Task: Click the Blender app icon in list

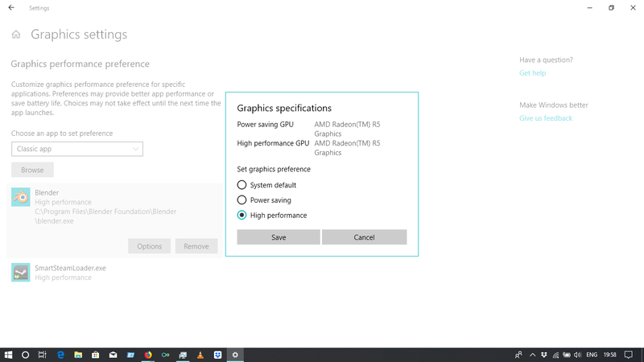Action: point(21,197)
